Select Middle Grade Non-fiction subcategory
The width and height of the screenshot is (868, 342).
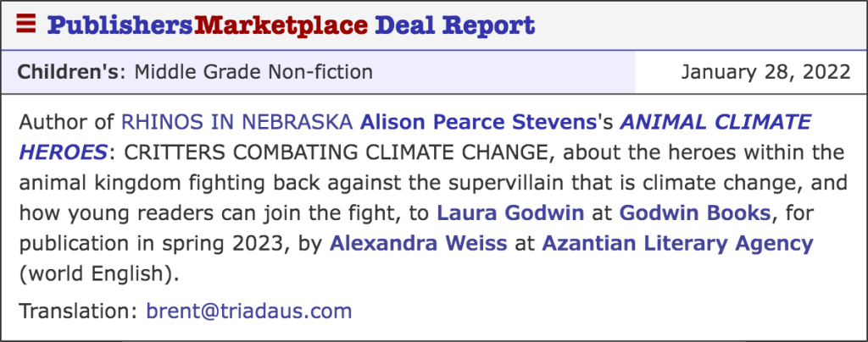tap(253, 72)
